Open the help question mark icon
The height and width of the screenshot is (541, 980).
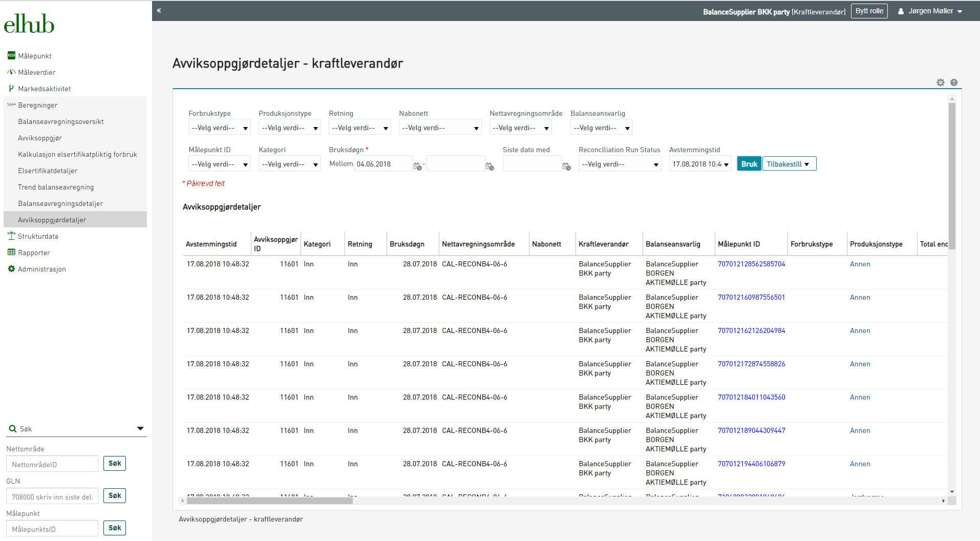click(x=954, y=82)
